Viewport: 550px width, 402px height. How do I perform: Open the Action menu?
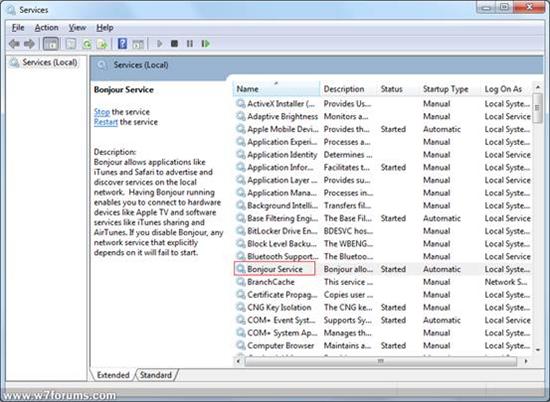(46, 28)
